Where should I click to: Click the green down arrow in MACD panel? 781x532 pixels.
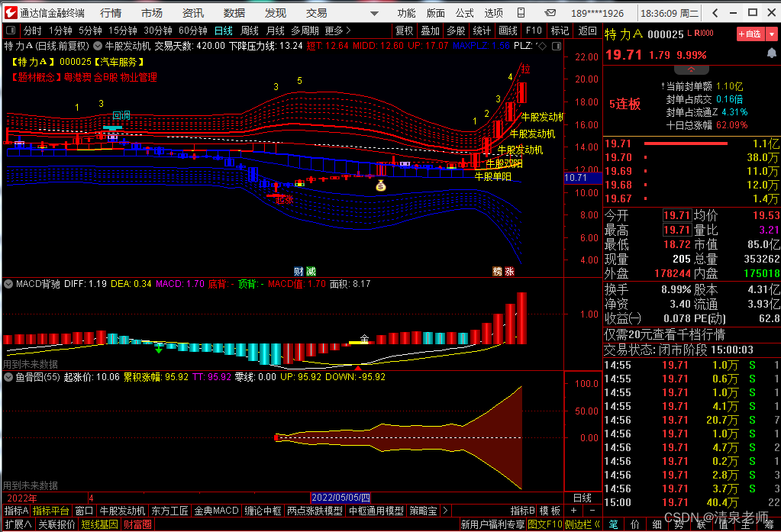click(x=158, y=349)
